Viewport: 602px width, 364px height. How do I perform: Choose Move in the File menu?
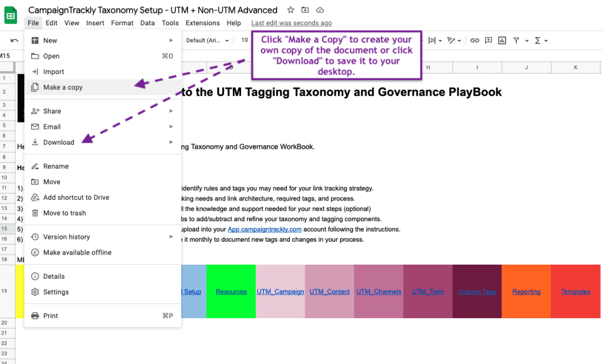coord(102,182)
